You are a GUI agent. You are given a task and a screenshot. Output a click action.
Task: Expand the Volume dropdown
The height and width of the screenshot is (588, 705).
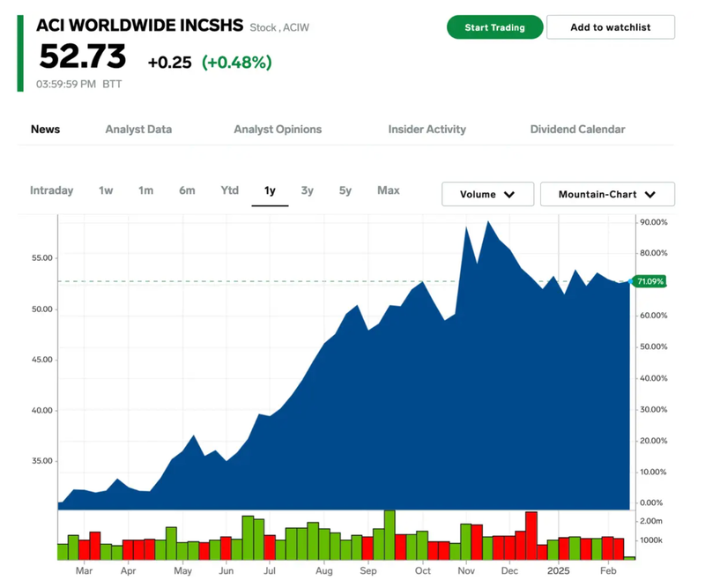pyautogui.click(x=487, y=194)
